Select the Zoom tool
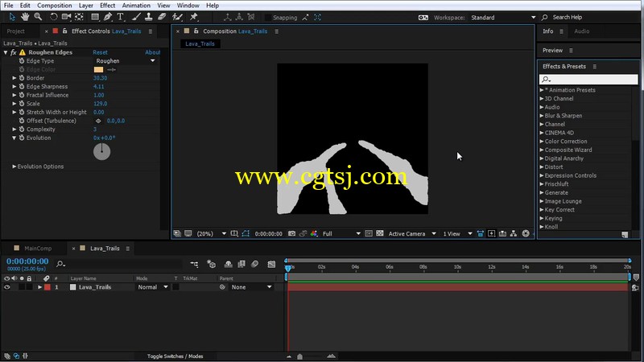The image size is (644, 362). [38, 17]
